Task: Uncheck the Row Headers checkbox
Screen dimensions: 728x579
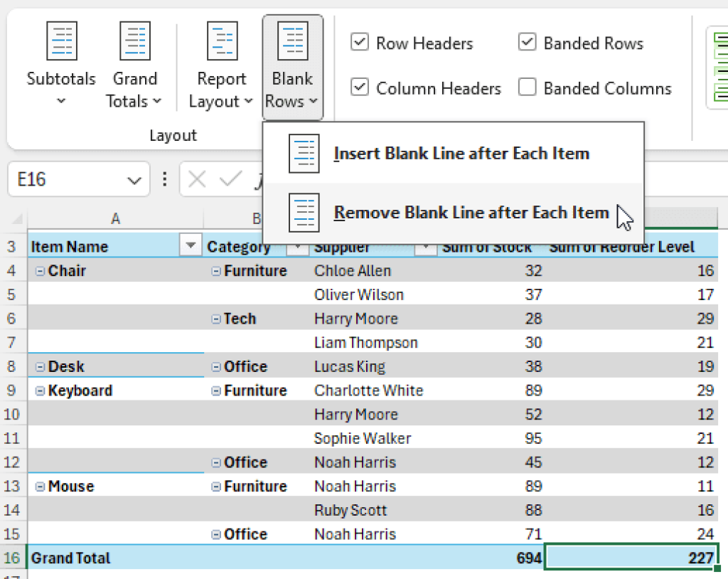Action: click(359, 43)
